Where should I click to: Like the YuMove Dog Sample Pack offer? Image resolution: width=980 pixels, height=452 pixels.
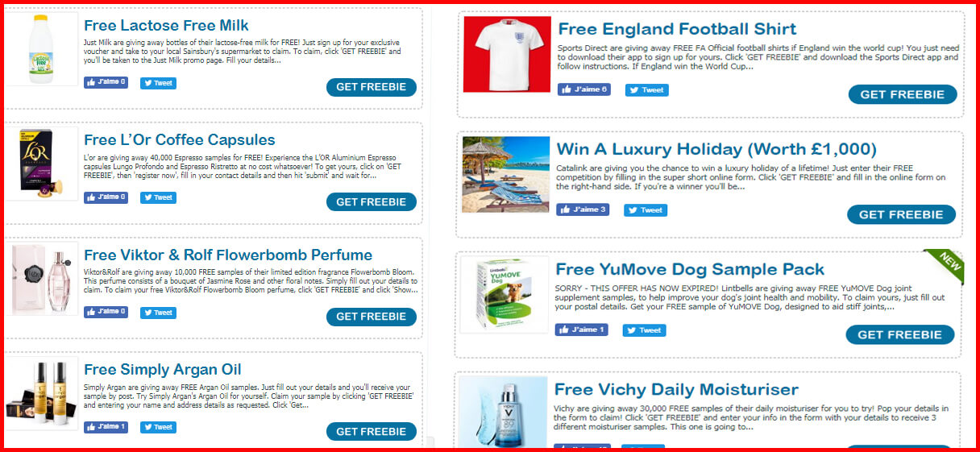[581, 330]
